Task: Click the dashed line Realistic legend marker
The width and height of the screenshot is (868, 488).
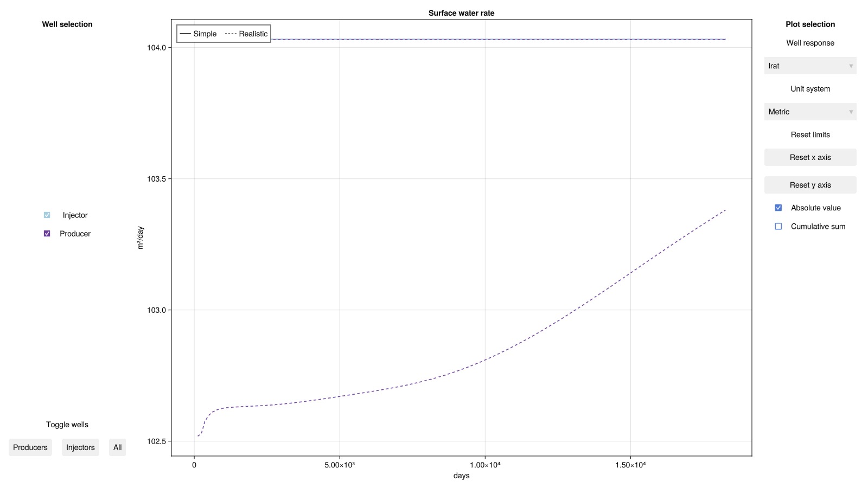Action: coord(231,34)
